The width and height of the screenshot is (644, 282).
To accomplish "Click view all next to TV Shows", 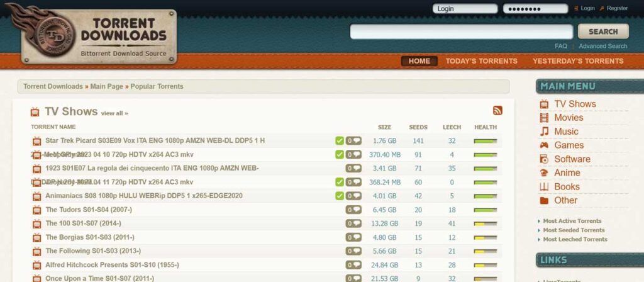I will [114, 113].
